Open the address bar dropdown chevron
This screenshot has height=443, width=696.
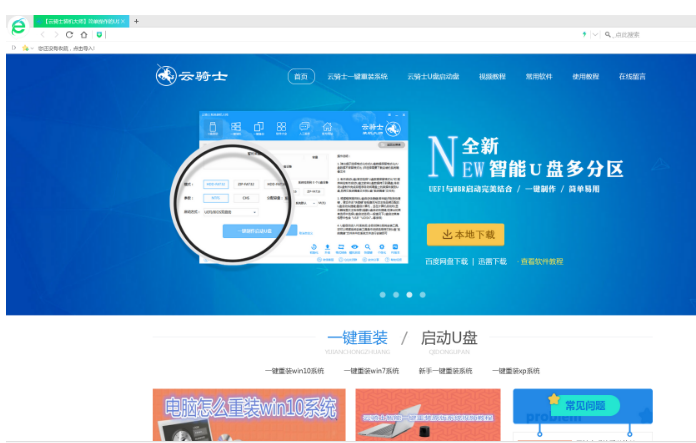pyautogui.click(x=595, y=35)
